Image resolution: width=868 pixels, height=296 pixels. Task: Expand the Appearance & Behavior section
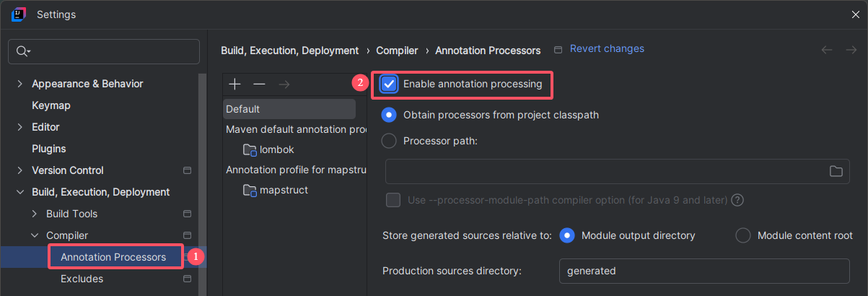19,84
